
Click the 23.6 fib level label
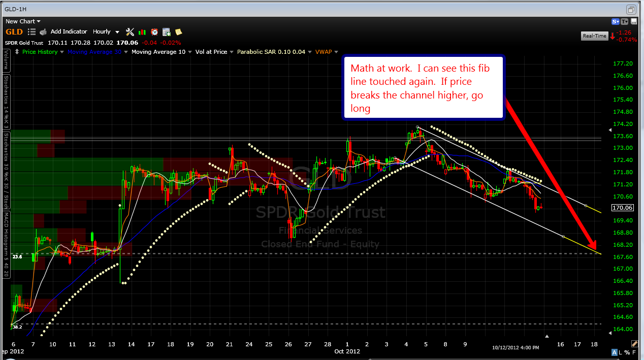click(18, 256)
